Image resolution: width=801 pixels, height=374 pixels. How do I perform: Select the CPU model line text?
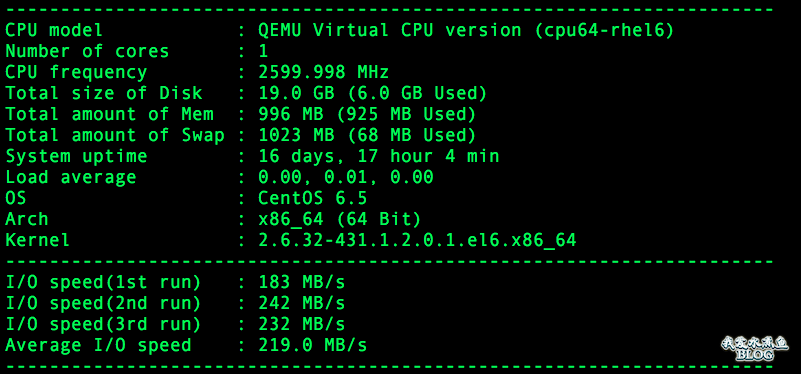(x=340, y=31)
